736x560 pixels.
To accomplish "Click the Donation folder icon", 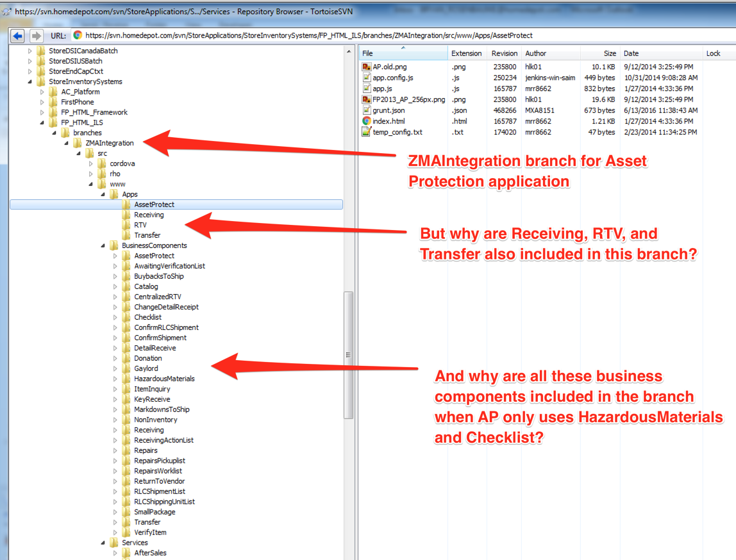I will 127,358.
